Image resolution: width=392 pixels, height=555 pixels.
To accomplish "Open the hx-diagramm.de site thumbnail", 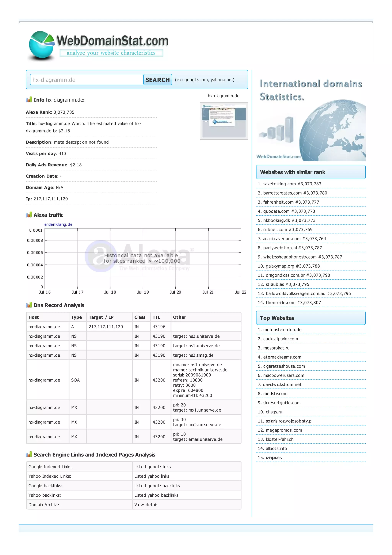I will [224, 121].
